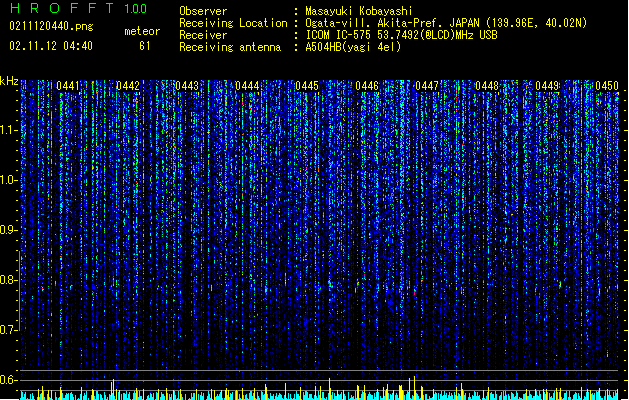This screenshot has width=629, height=400.
Task: Click the 0449 time marker
Action: tap(547, 86)
